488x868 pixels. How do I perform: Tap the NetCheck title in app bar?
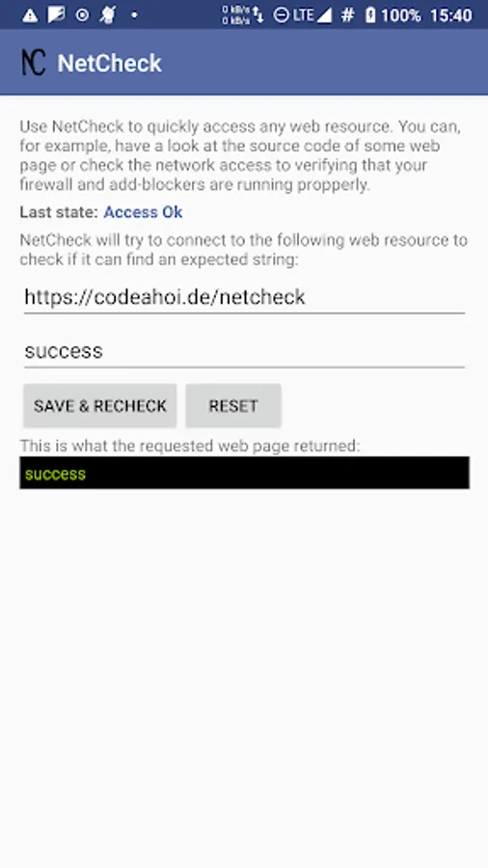[x=110, y=63]
